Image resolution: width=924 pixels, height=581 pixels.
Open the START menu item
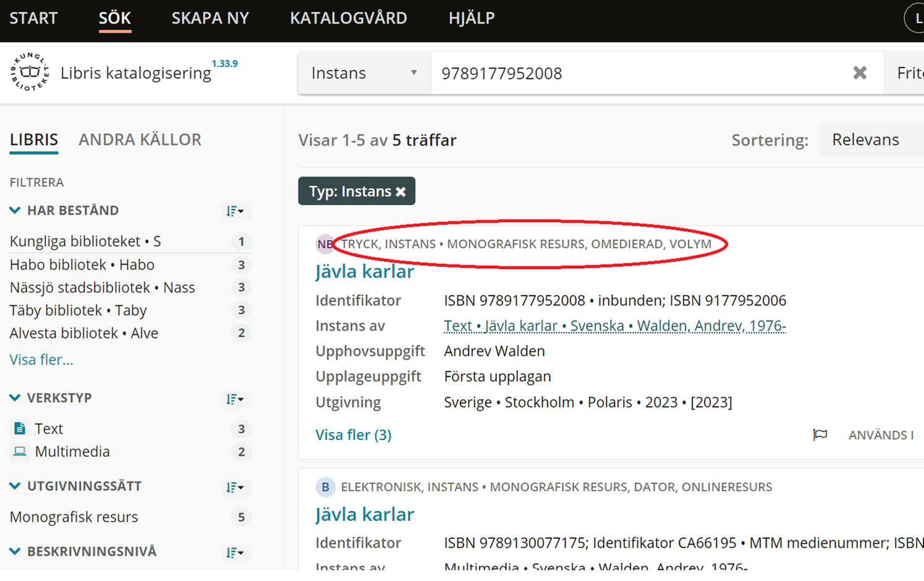(x=33, y=18)
